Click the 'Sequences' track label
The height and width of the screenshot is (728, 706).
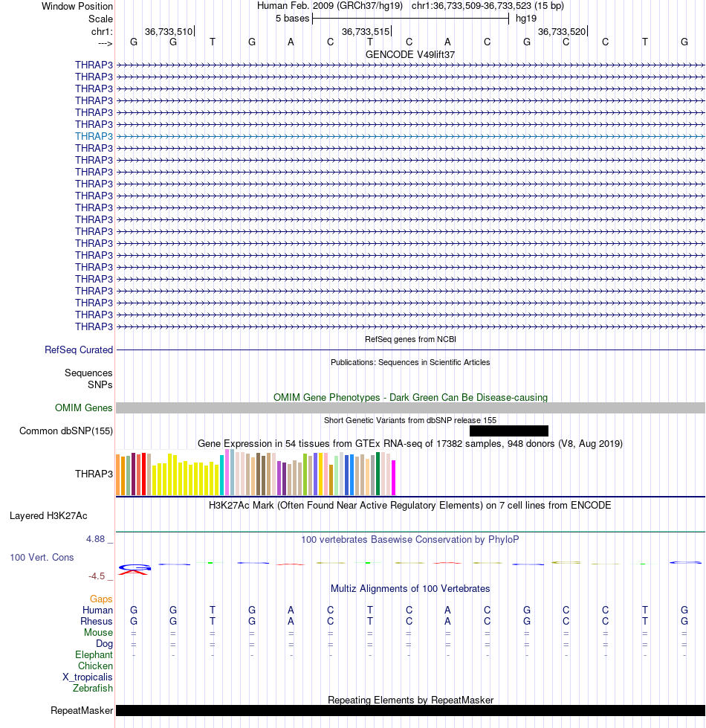[88, 373]
